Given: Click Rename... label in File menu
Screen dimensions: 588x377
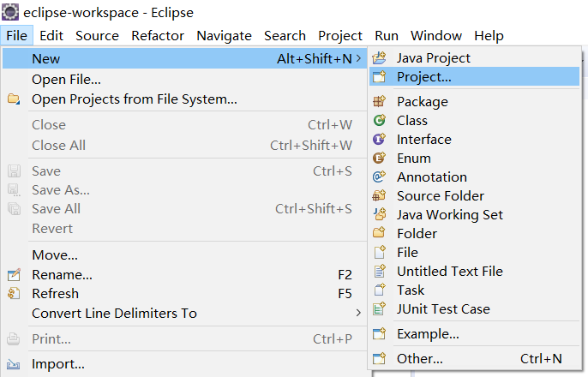Looking at the screenshot, I should point(63,275).
